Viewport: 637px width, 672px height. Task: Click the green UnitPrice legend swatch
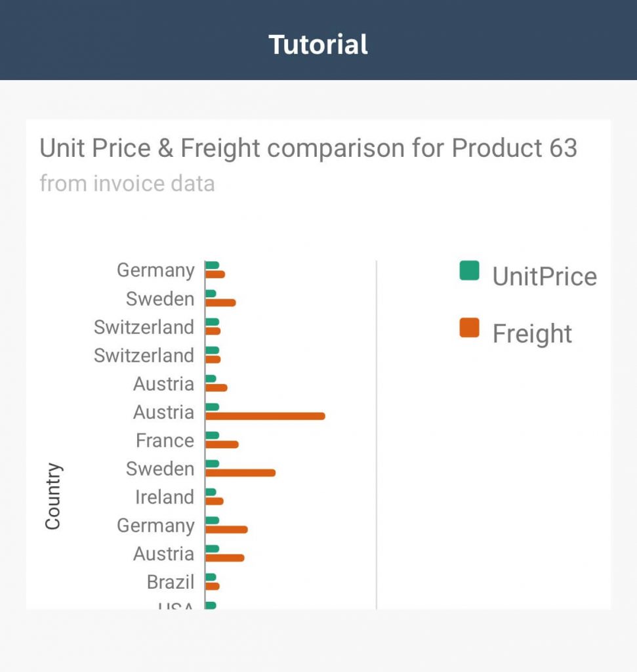tap(469, 270)
